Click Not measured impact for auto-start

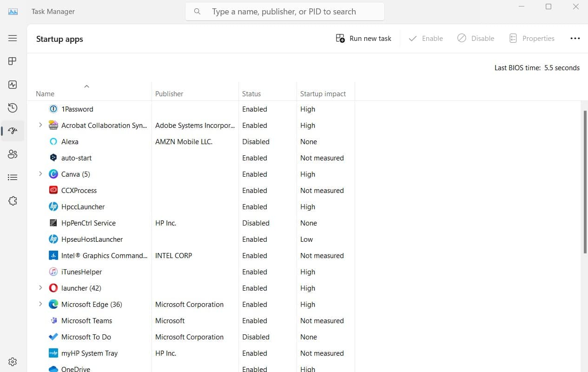click(x=322, y=158)
